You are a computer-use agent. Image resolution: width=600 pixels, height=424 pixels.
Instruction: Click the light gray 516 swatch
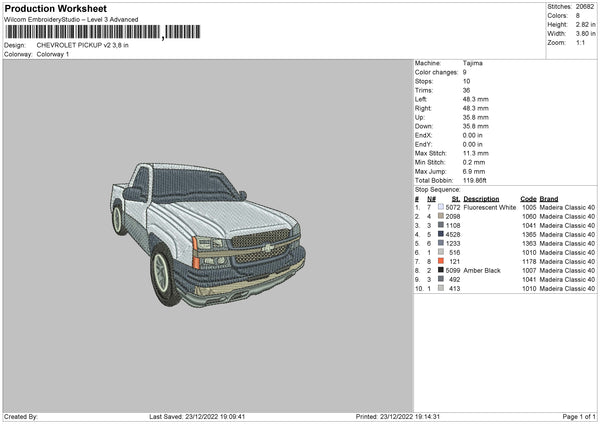point(441,252)
